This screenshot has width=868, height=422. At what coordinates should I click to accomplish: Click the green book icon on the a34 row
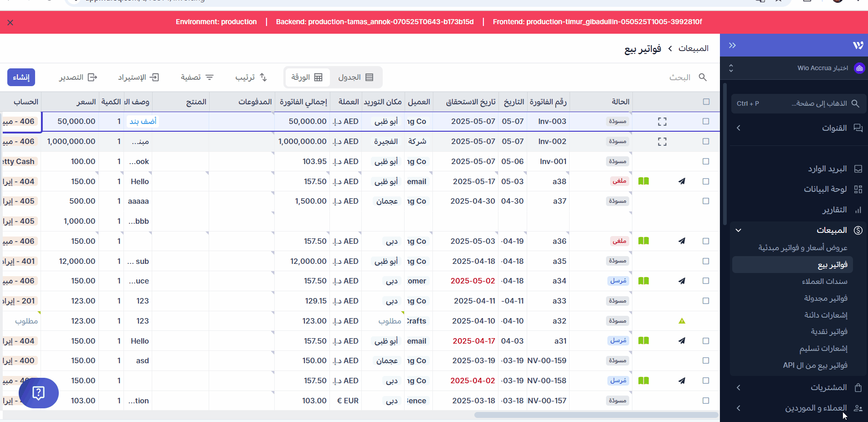click(x=643, y=281)
